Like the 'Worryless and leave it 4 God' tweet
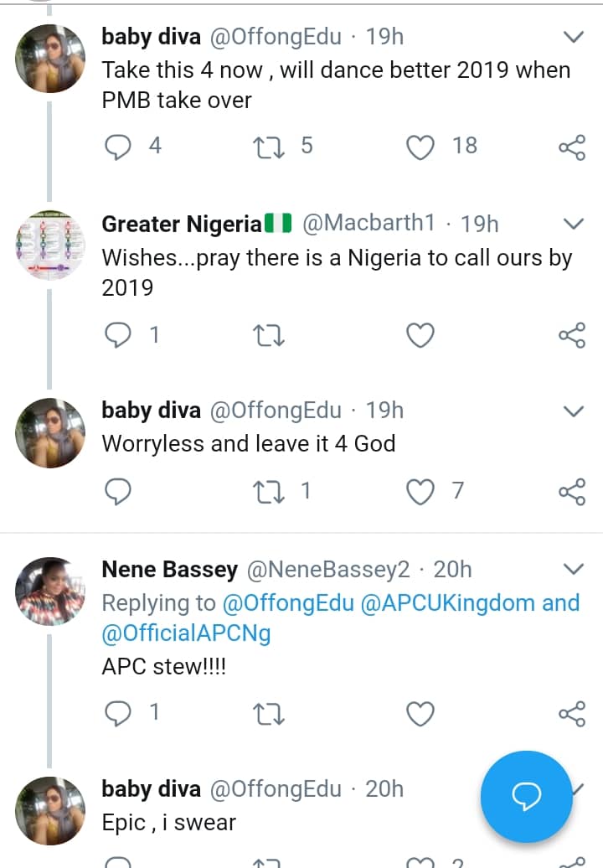603x868 pixels. (x=420, y=492)
